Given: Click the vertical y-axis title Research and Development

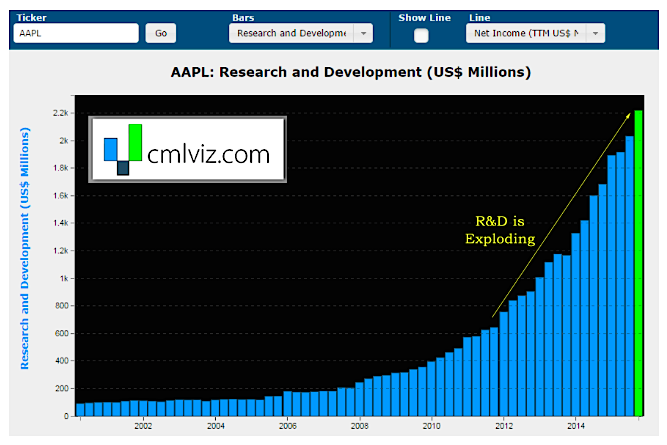Looking at the screenshot, I should click(x=25, y=248).
